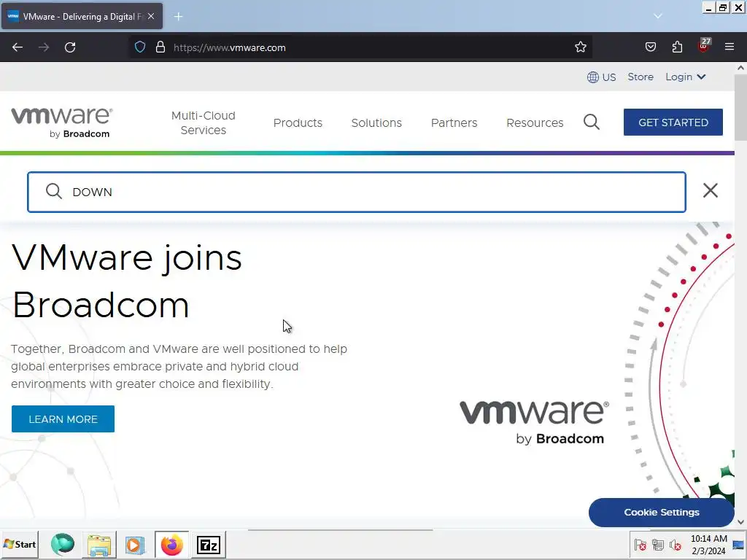Screen dimensions: 747x560
Task: Click the scrollbar up arrow
Action: pos(741,68)
